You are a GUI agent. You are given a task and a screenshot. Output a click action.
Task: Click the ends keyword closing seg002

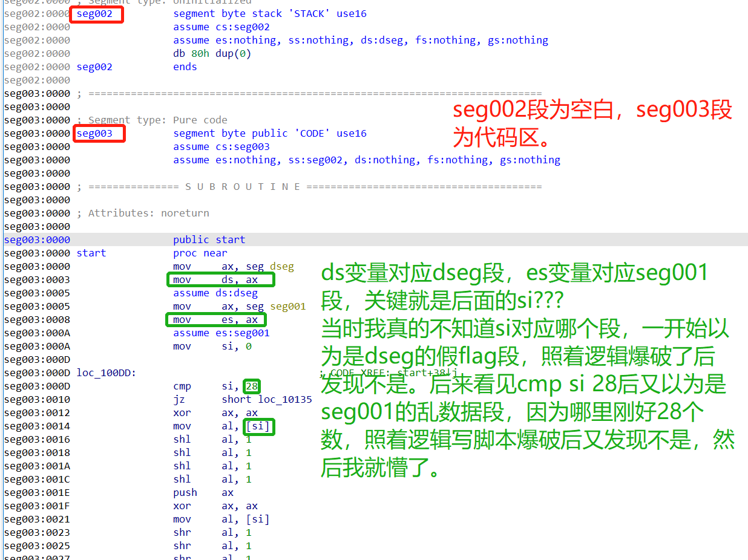pos(185,67)
